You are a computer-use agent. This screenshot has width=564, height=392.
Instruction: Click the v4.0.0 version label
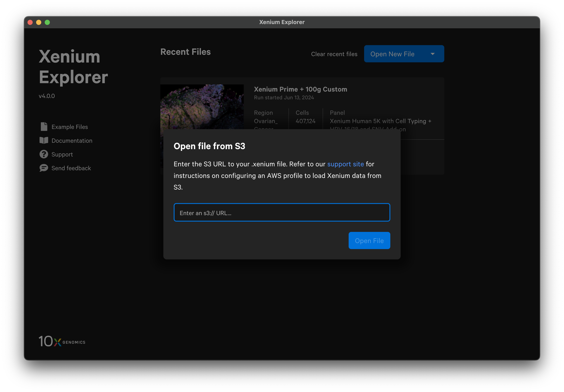[47, 96]
